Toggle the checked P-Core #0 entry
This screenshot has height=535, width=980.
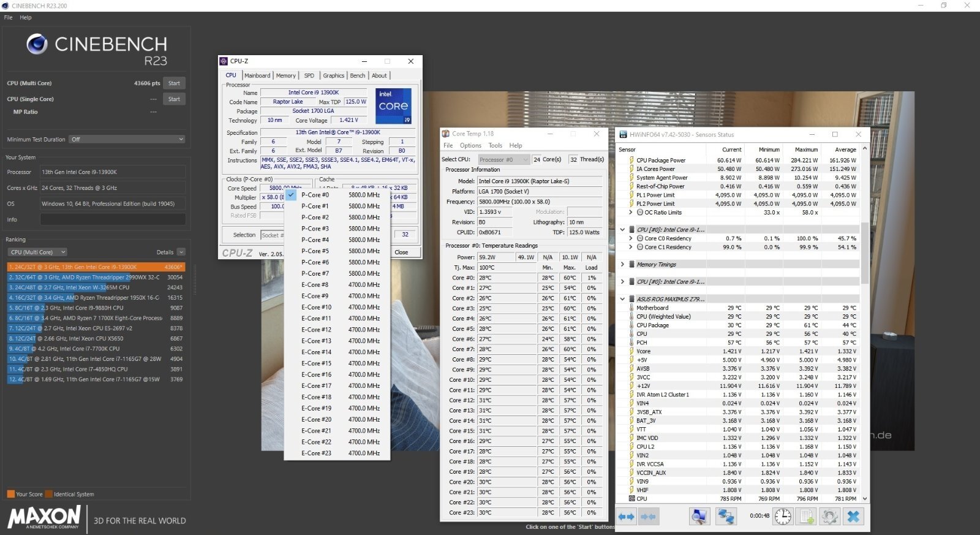coord(337,195)
